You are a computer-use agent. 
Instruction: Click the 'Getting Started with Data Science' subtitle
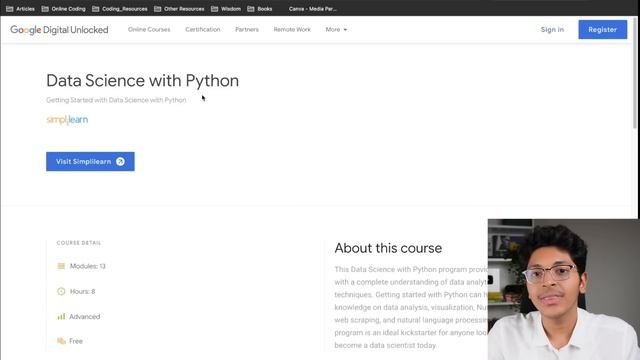[116, 100]
